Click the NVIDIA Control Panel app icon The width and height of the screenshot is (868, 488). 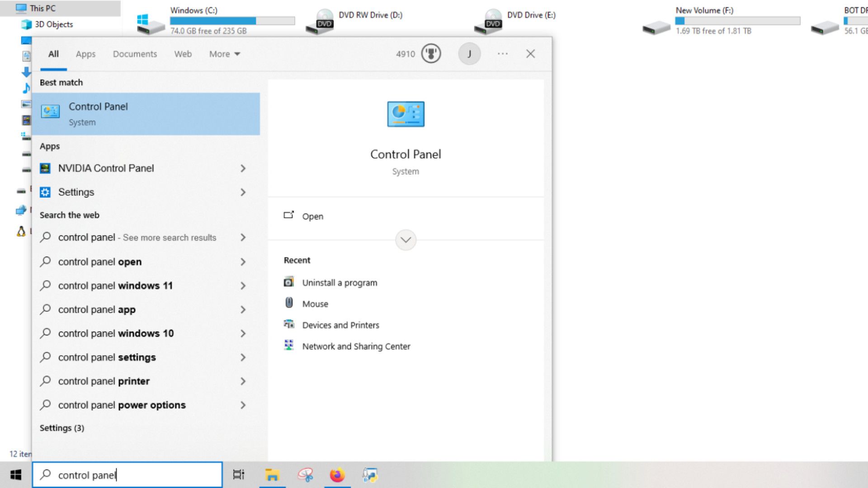click(45, 169)
